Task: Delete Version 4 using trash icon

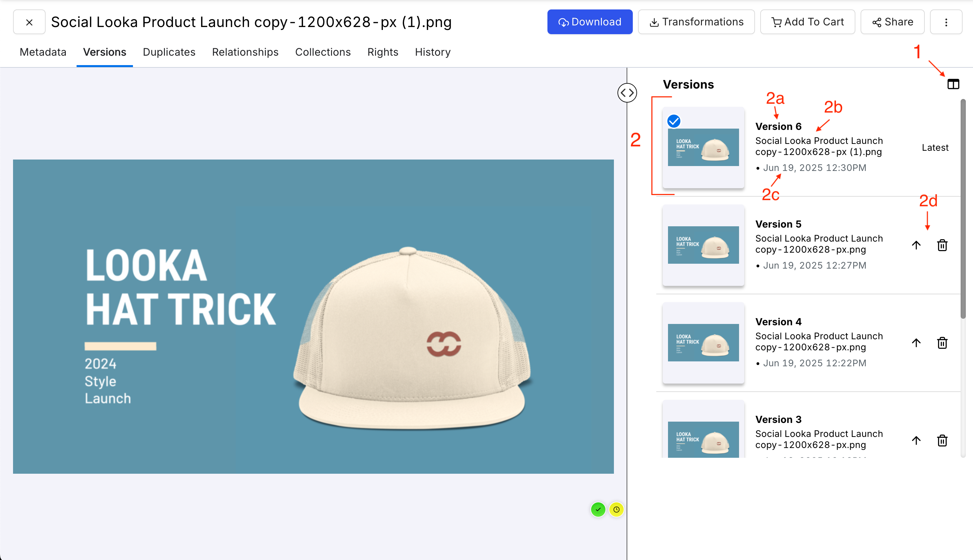Action: tap(942, 343)
